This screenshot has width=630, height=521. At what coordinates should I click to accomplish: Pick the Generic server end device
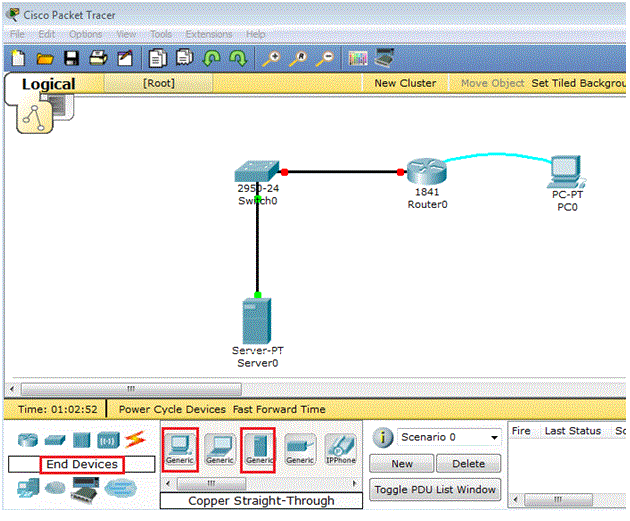pos(258,449)
